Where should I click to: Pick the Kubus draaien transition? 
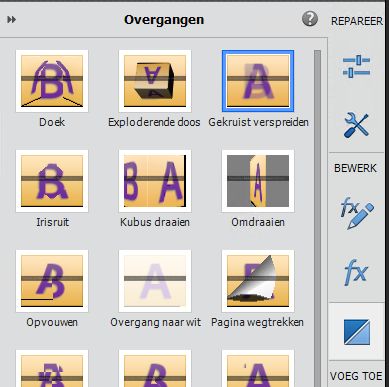[x=155, y=181]
